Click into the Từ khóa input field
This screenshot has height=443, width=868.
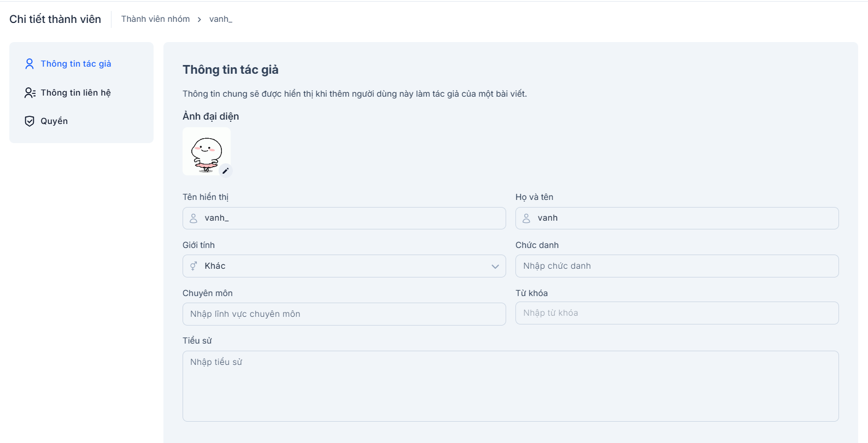tap(677, 313)
